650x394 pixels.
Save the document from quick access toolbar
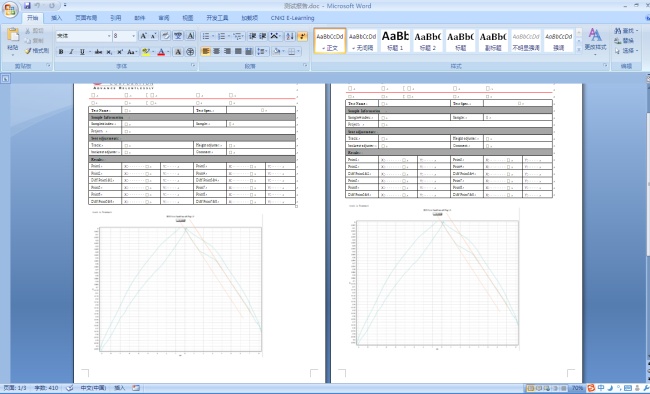[x=27, y=6]
